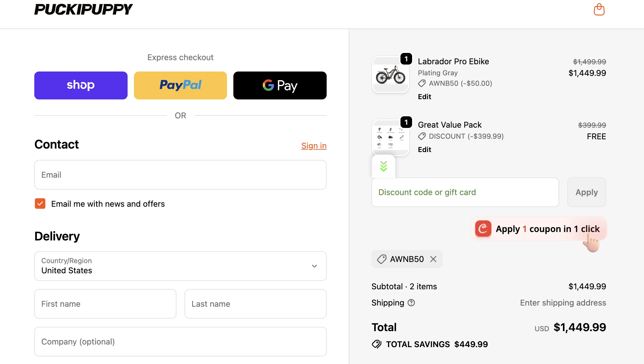Click the Sign in link
The height and width of the screenshot is (364, 644).
(x=314, y=146)
